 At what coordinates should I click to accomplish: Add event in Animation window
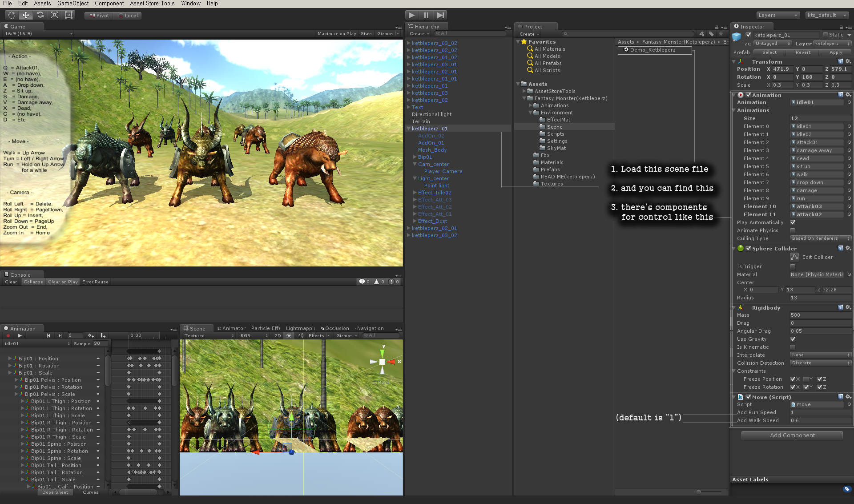[x=103, y=336]
